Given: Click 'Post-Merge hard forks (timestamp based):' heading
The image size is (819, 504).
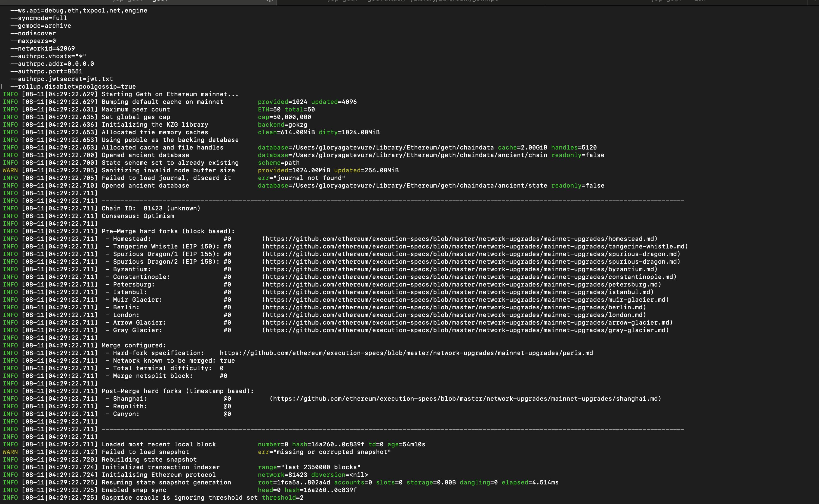Looking at the screenshot, I should click(178, 391).
